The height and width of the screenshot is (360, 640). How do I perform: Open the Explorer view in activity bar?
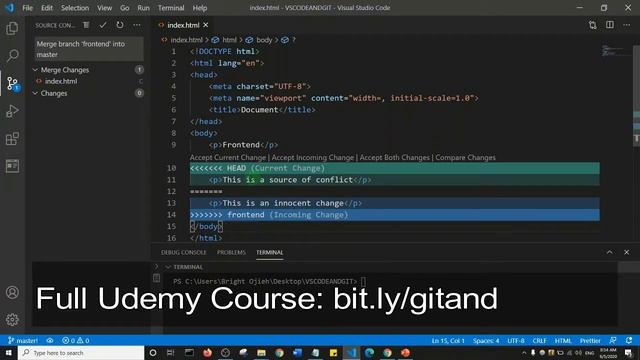[x=12, y=28]
